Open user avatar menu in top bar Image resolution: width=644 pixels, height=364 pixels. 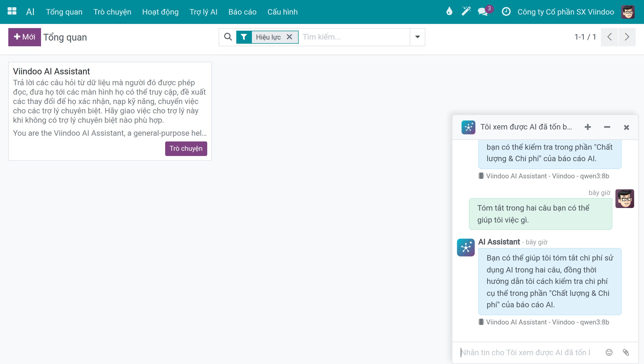[628, 12]
